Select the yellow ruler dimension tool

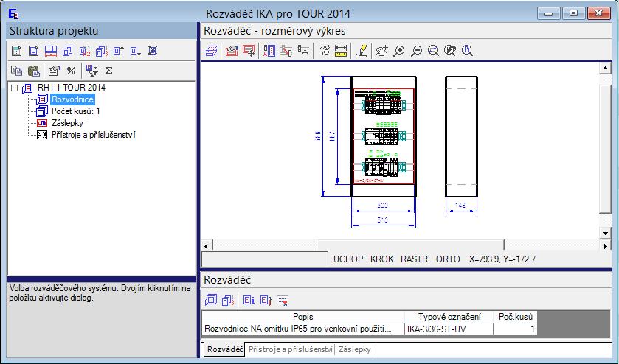(341, 51)
